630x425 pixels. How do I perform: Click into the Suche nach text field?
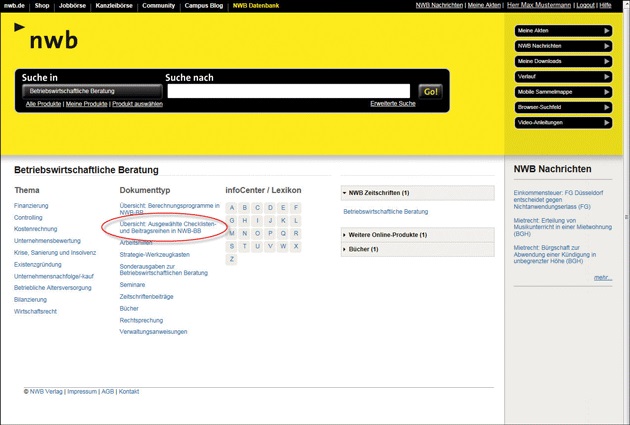tap(288, 91)
